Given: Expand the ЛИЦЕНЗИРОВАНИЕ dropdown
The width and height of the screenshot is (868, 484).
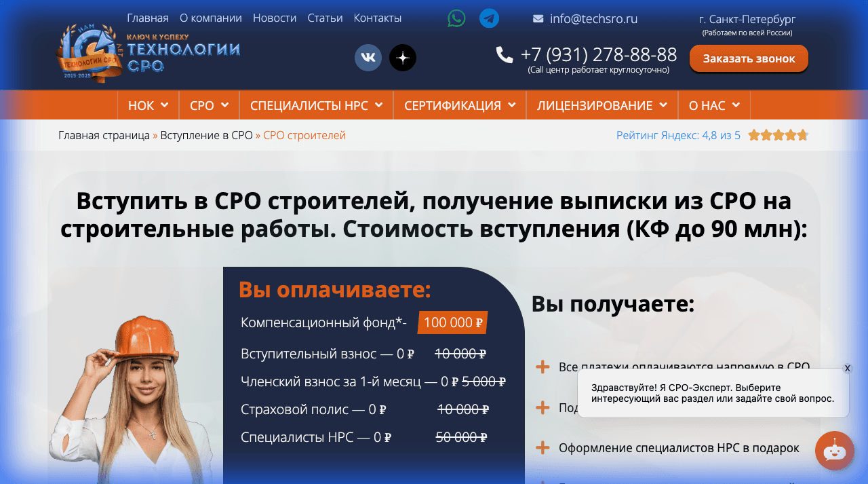Looking at the screenshot, I should [601, 105].
